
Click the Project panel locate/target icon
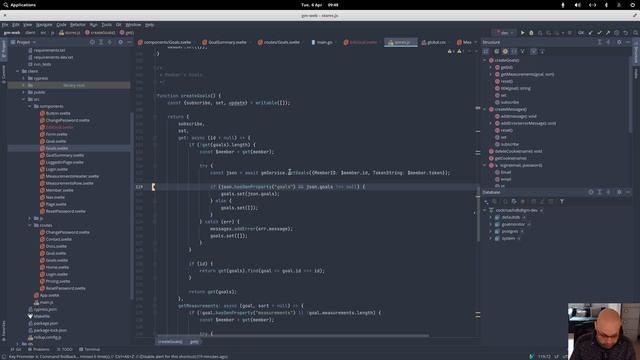[x=92, y=42]
